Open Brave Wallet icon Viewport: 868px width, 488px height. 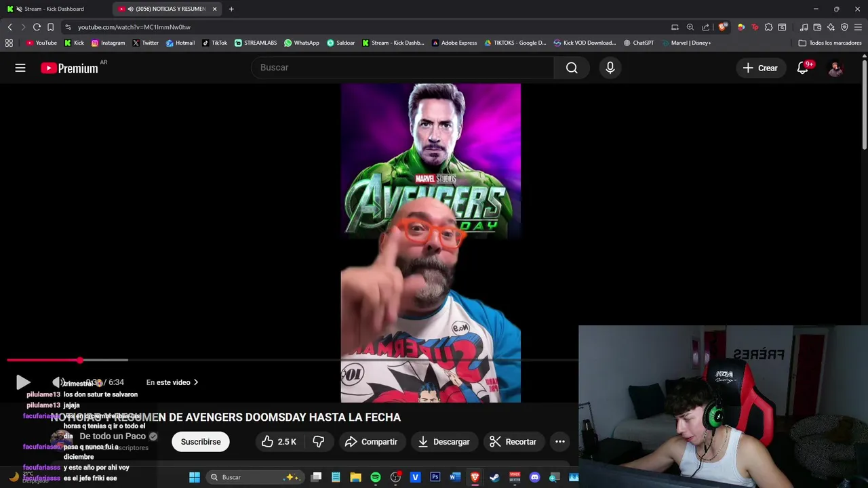pyautogui.click(x=817, y=27)
